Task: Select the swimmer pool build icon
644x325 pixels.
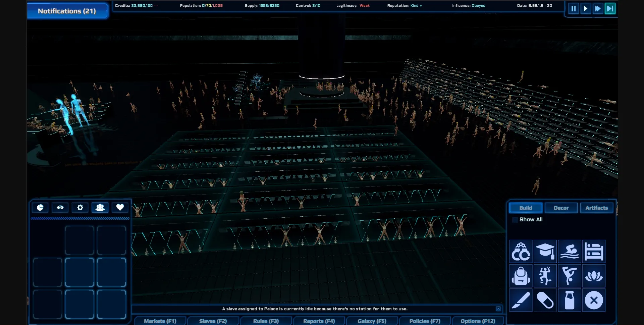Action: pyautogui.click(x=570, y=252)
